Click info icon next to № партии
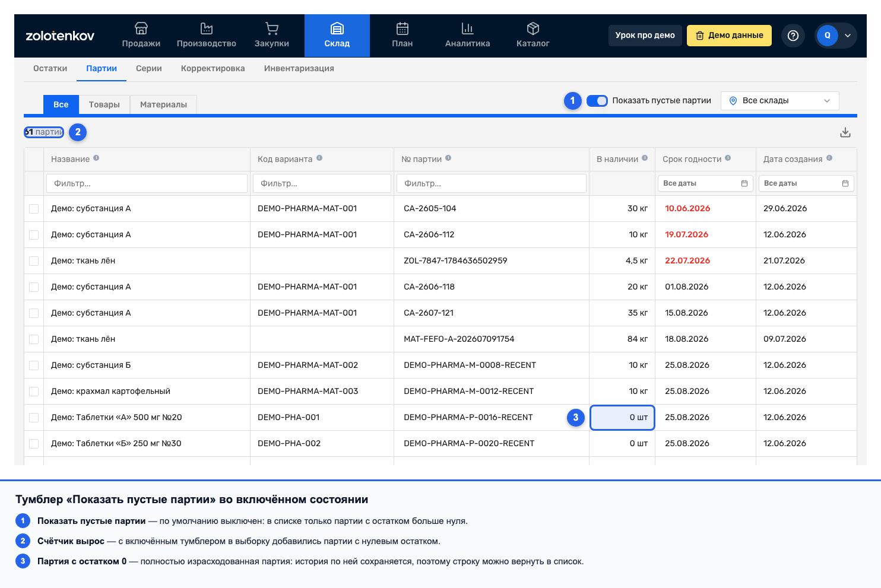 448,158
